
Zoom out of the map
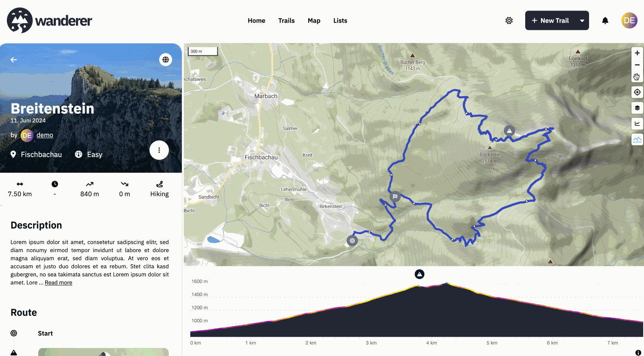coord(637,65)
